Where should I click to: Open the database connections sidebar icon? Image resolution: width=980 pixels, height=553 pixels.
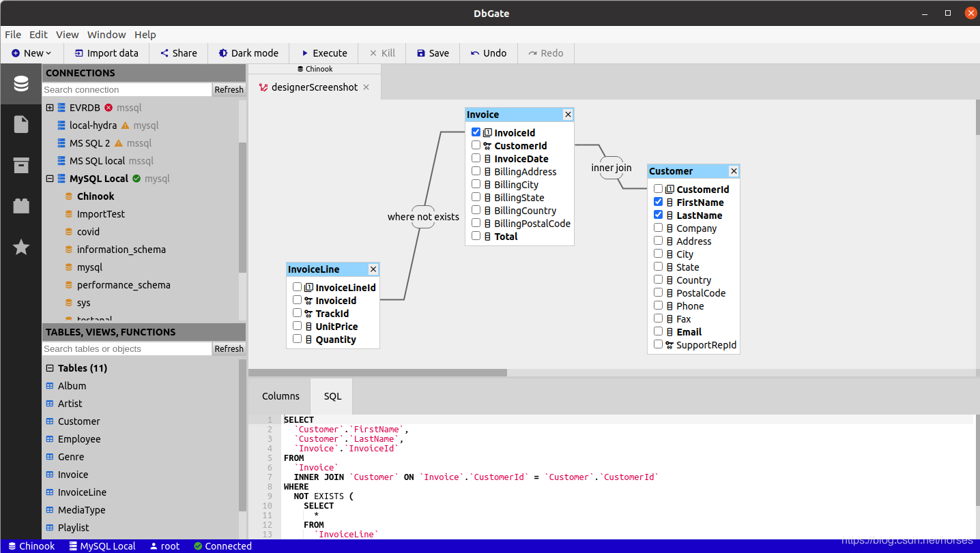pyautogui.click(x=21, y=84)
